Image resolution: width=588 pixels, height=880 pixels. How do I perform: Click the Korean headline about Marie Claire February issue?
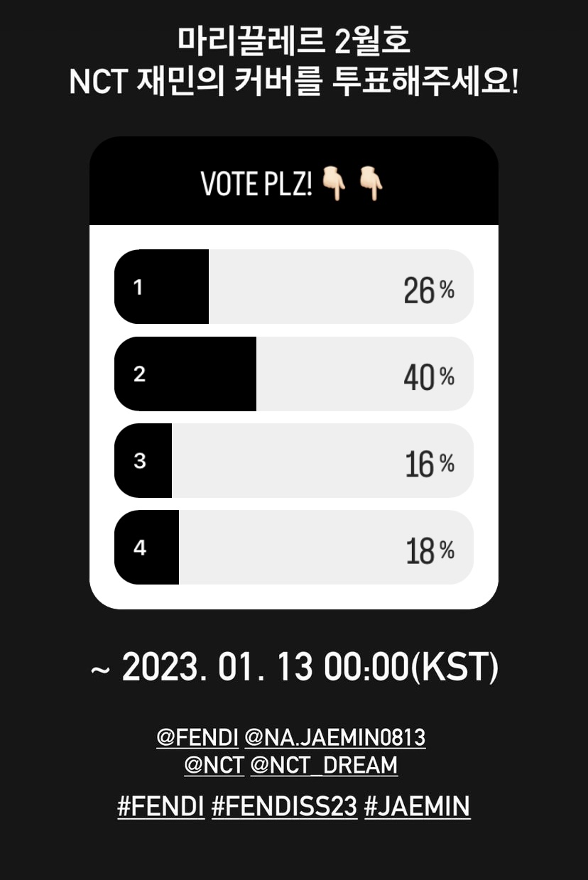click(294, 42)
